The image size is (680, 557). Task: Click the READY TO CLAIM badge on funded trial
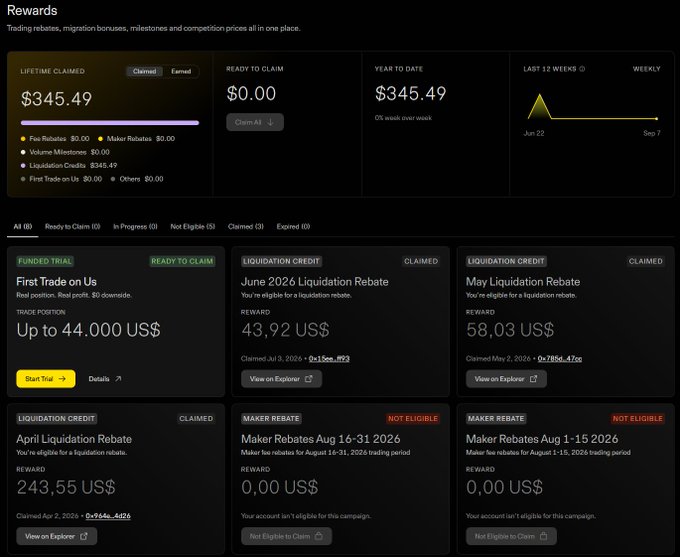[x=182, y=261]
